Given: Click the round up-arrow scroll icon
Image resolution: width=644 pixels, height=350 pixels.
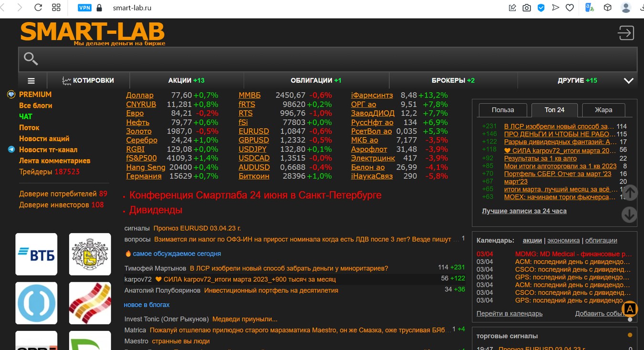Looking at the screenshot, I should pyautogui.click(x=630, y=193).
